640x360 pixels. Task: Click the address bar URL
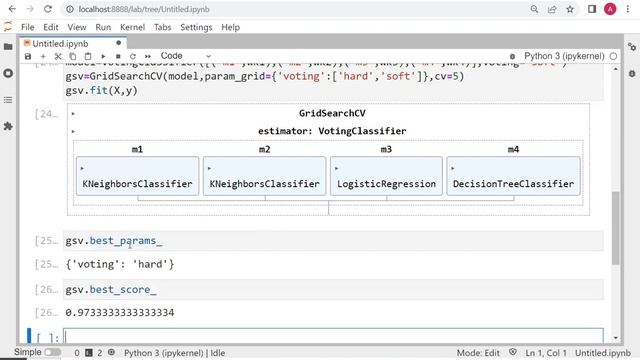pyautogui.click(x=144, y=9)
